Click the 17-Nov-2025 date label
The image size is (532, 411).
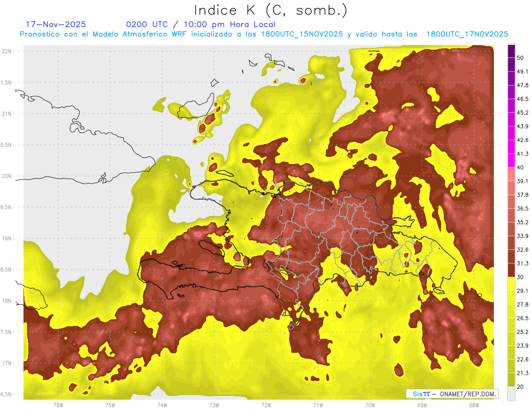(x=56, y=24)
